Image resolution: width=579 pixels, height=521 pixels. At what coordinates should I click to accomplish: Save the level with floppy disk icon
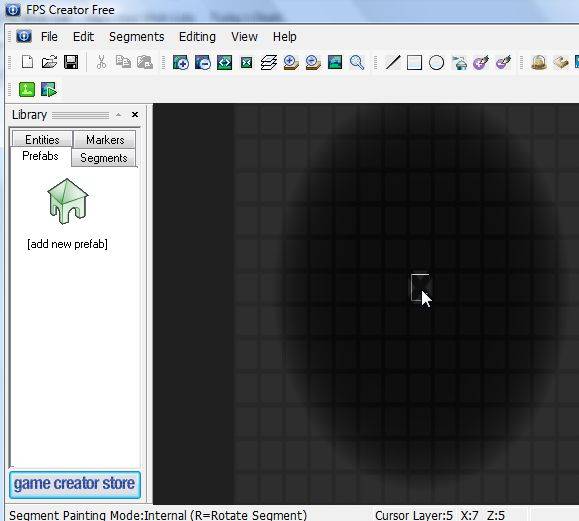click(x=71, y=62)
